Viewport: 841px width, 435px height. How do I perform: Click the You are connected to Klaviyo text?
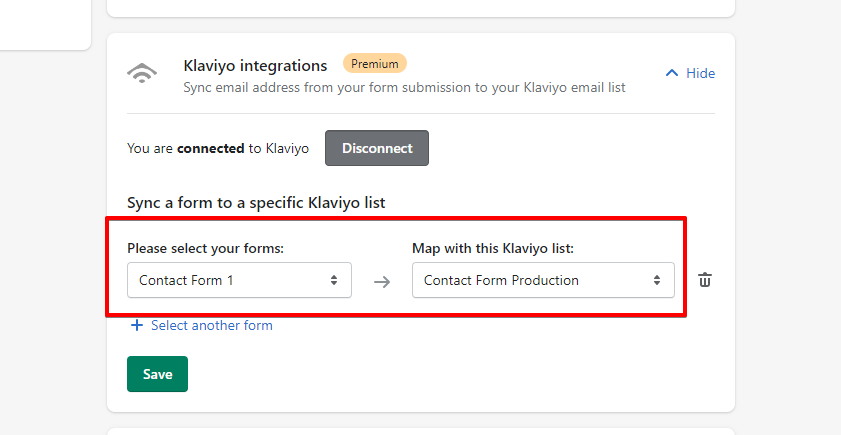tap(218, 148)
